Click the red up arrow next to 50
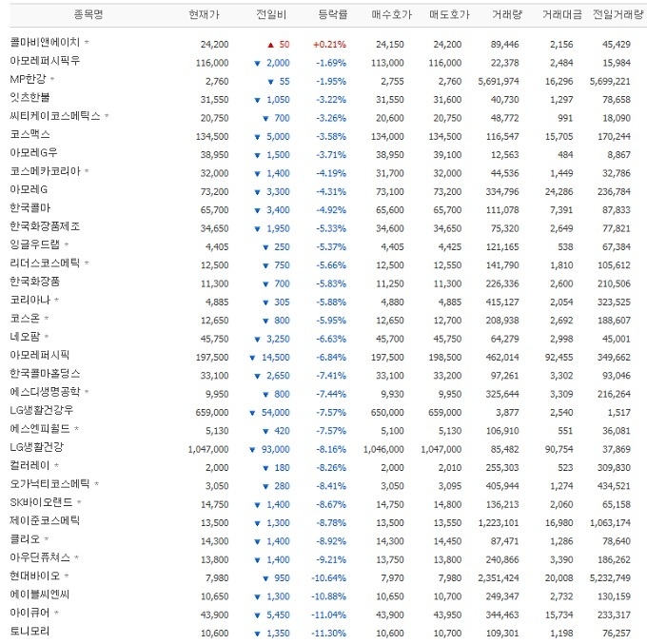The image size is (647, 644). [x=270, y=45]
